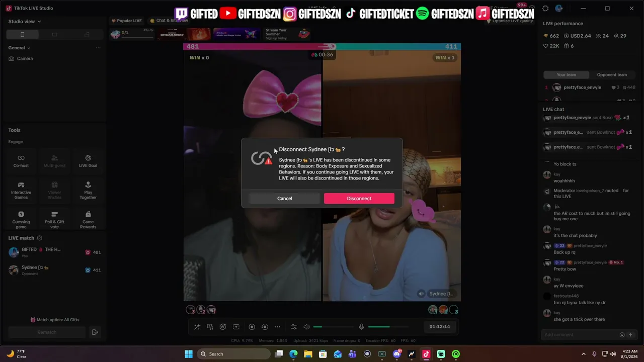Collapse the General sources section
The height and width of the screenshot is (362, 644).
19,48
